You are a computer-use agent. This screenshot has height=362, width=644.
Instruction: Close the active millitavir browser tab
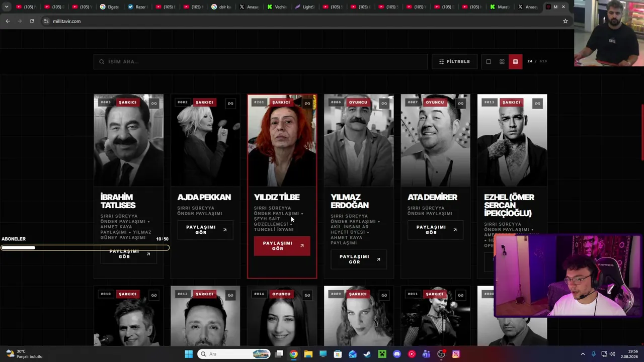tap(563, 7)
